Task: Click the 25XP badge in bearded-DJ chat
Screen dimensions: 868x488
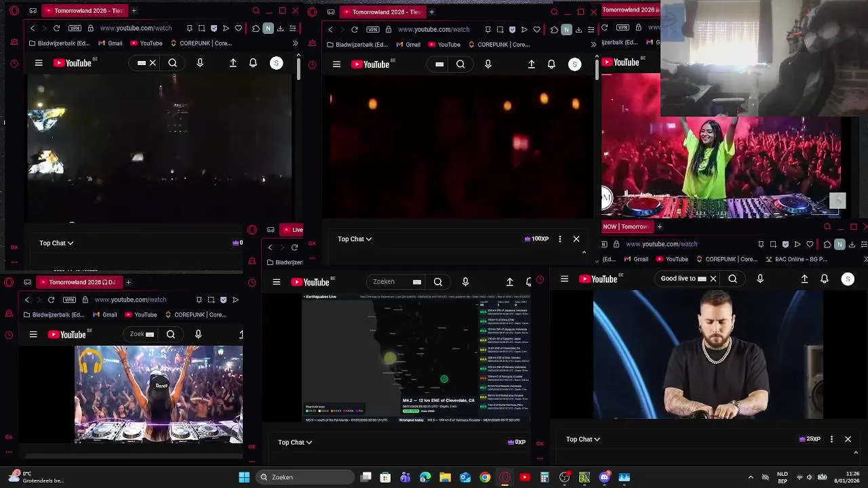Action: pos(810,439)
